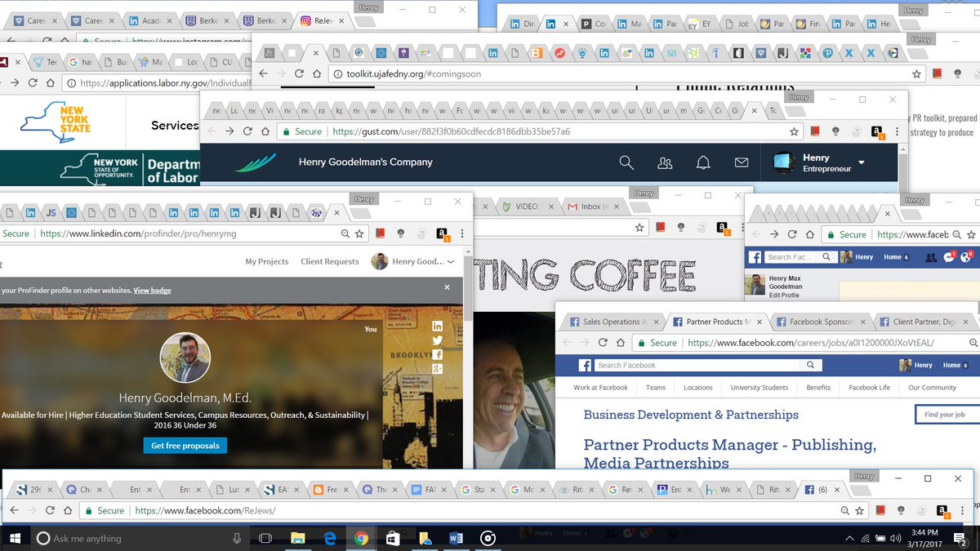The width and height of the screenshot is (980, 551).
Task: Click the Google Plus icon on ProFinder sidebar
Action: click(x=438, y=369)
